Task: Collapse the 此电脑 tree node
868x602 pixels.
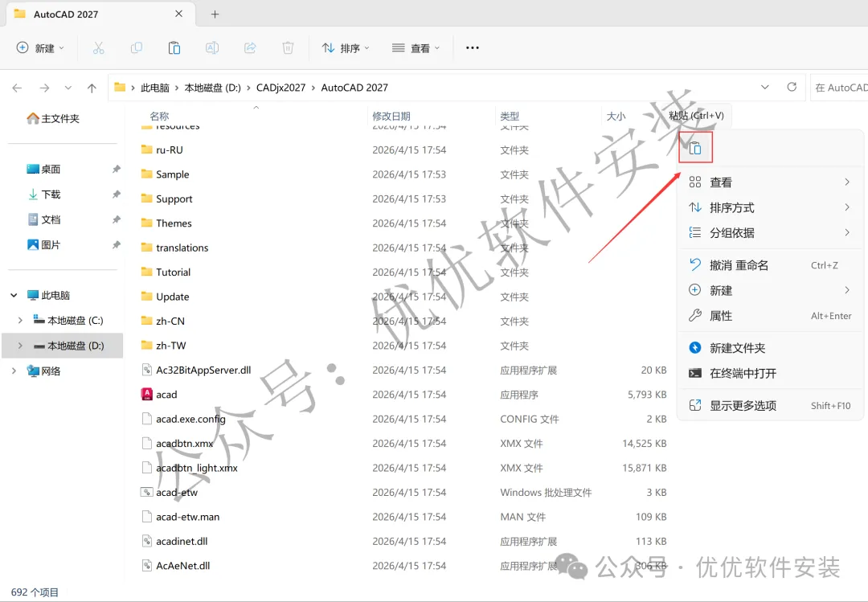Action: click(14, 295)
